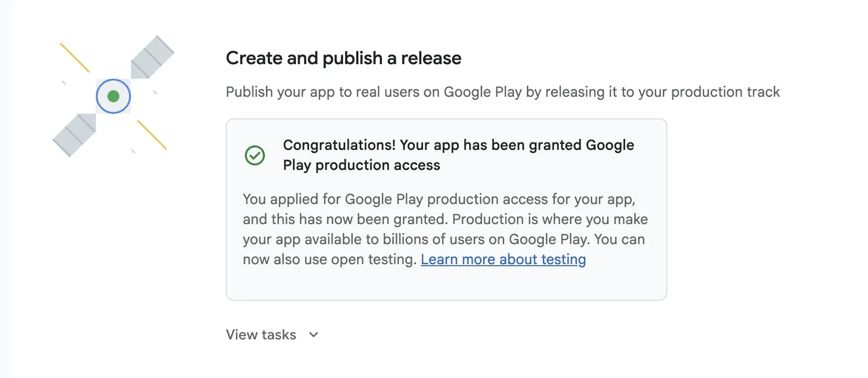This screenshot has height=378, width=868.
Task: Open the 'Learn more about testing' link
Action: coord(503,260)
